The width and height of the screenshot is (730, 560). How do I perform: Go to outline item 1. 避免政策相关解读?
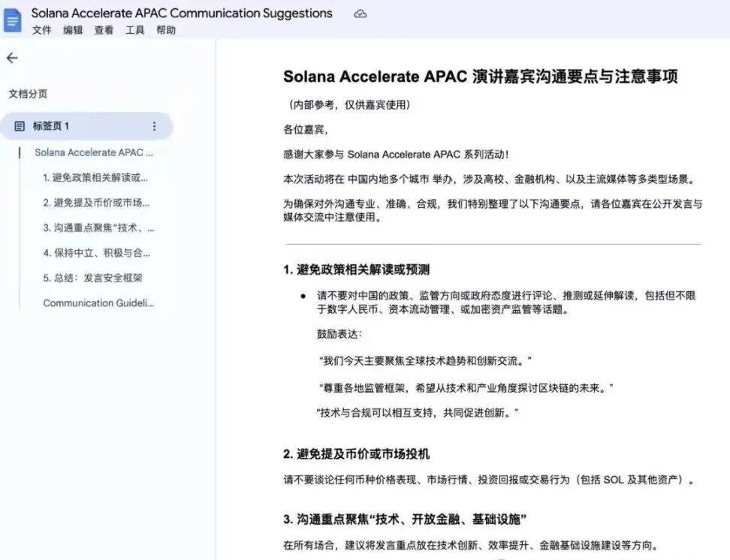[x=95, y=178]
